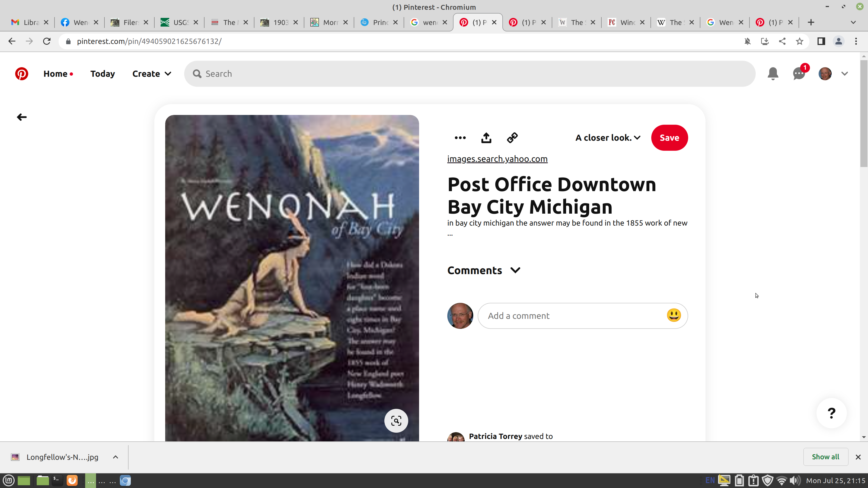
Task: Click the browser back arrow
Action: [x=12, y=41]
